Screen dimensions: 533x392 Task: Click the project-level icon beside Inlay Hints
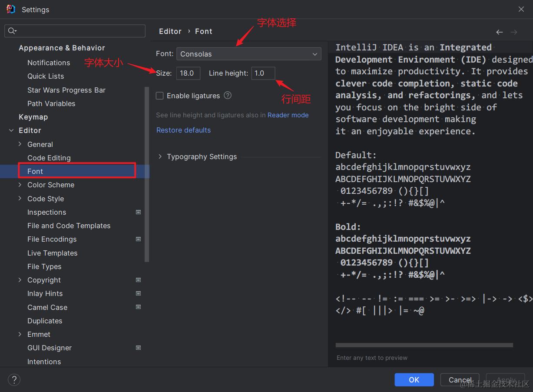(139, 293)
